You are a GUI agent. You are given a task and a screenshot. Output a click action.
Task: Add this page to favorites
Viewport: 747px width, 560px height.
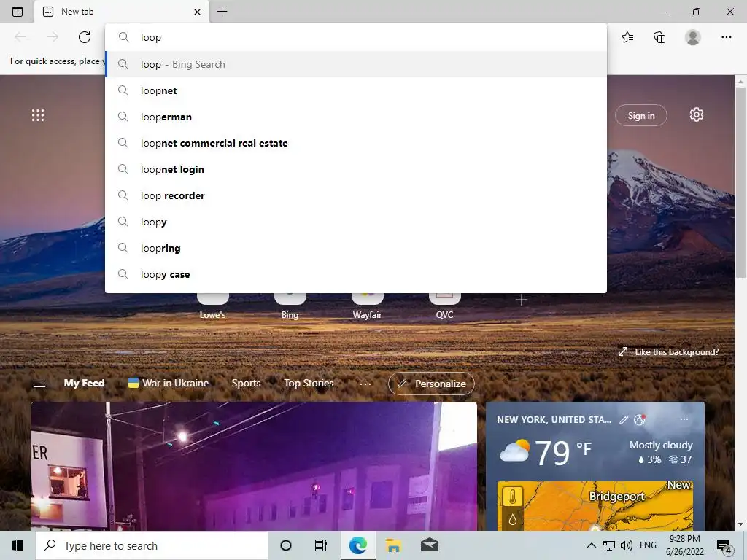point(627,37)
